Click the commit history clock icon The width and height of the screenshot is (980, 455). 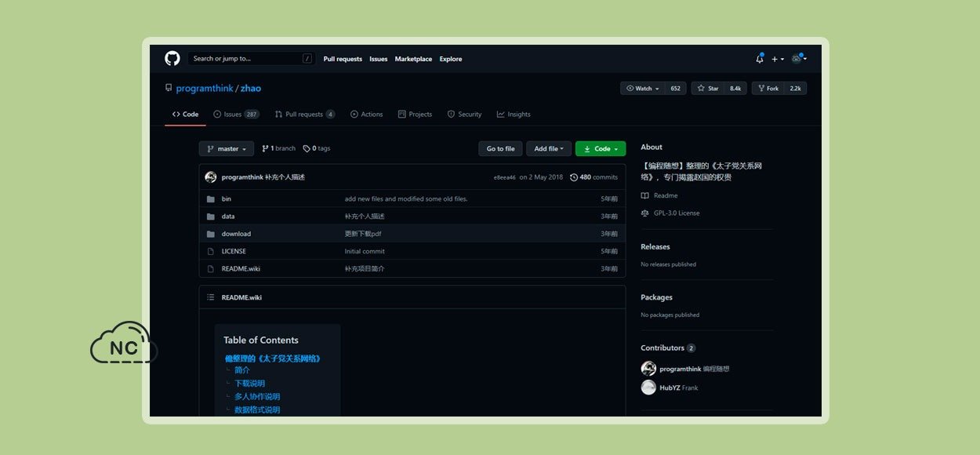click(574, 177)
